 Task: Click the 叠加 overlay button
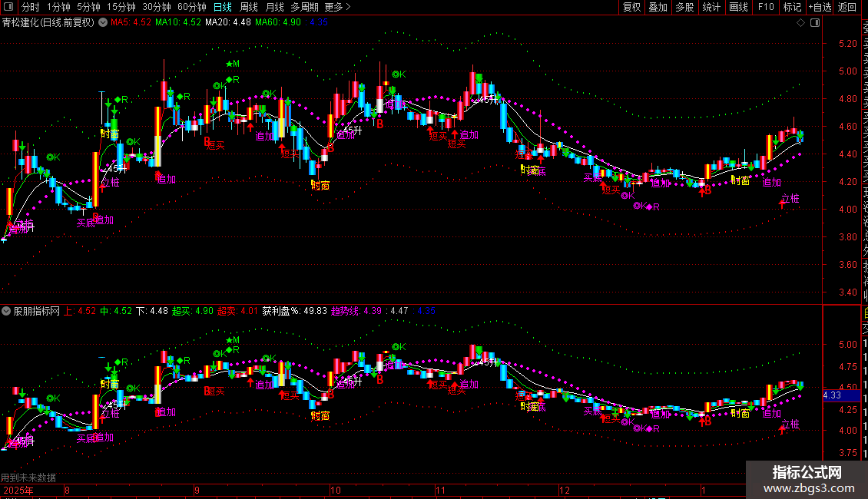click(658, 7)
